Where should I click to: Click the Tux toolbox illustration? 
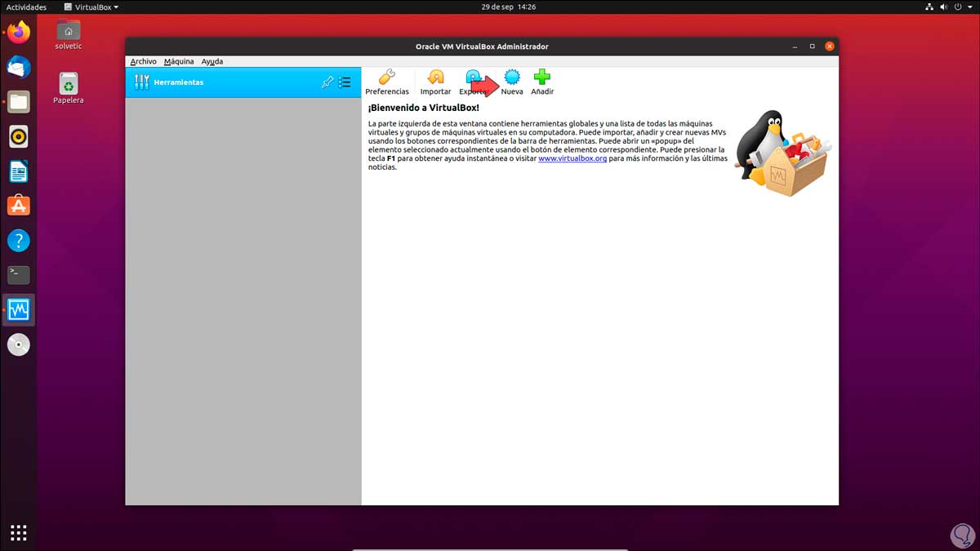click(x=782, y=153)
